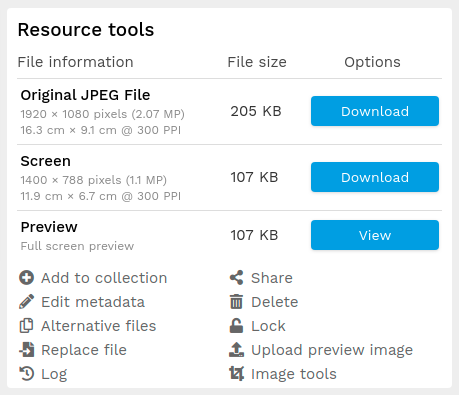Click the Replace file arrow icon
The height and width of the screenshot is (395, 459).
pyautogui.click(x=26, y=350)
